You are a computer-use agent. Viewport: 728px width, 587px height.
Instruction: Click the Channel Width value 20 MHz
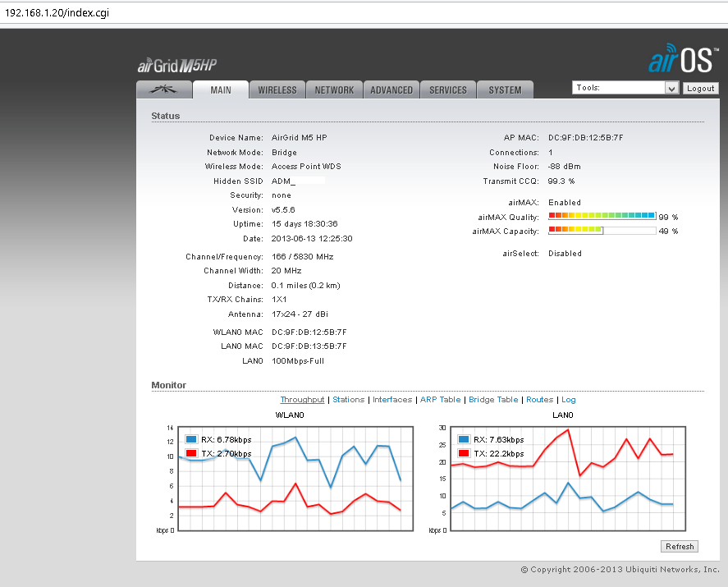coord(286,271)
